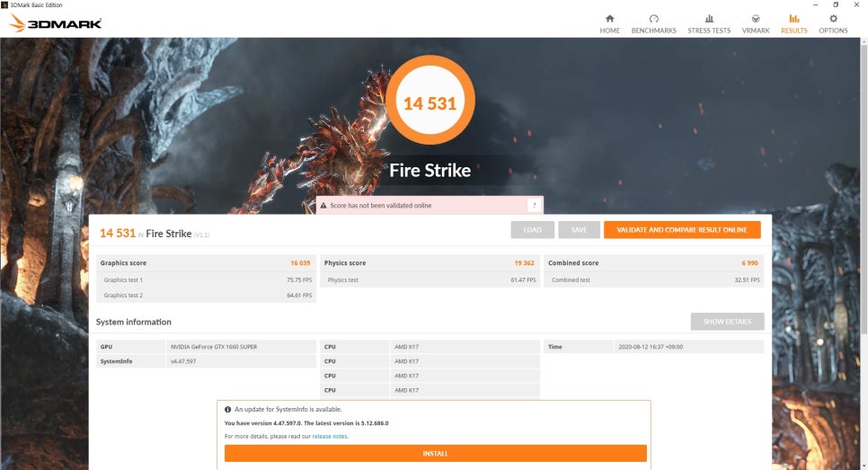Click the warning triangle icon beside validation message
This screenshot has width=868, height=470.
coord(323,206)
